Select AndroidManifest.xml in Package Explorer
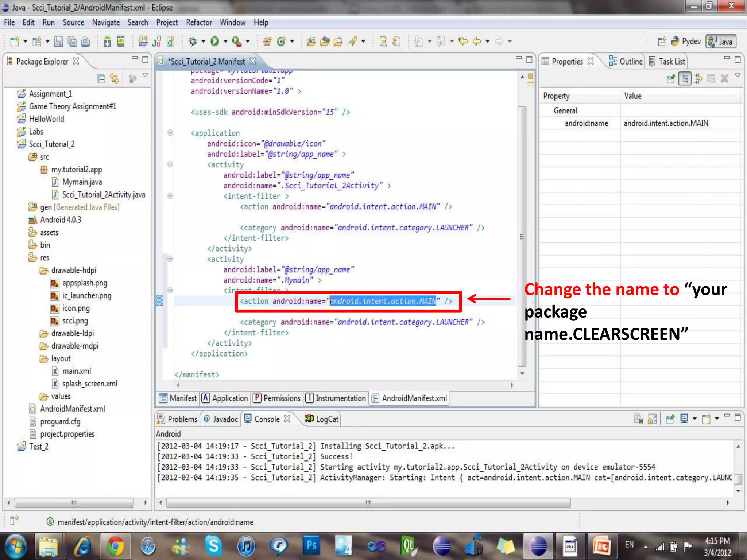This screenshot has width=747, height=560. pos(67,409)
